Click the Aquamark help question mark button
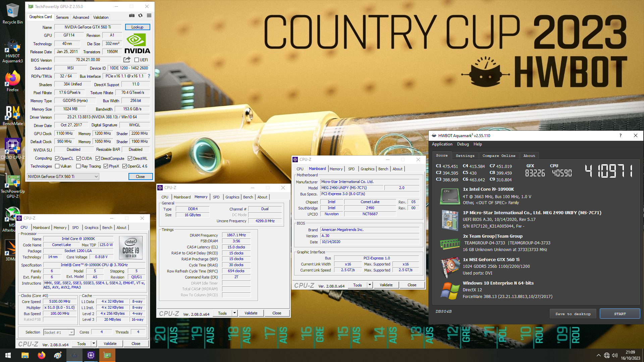644x362 pixels. pos(620,135)
